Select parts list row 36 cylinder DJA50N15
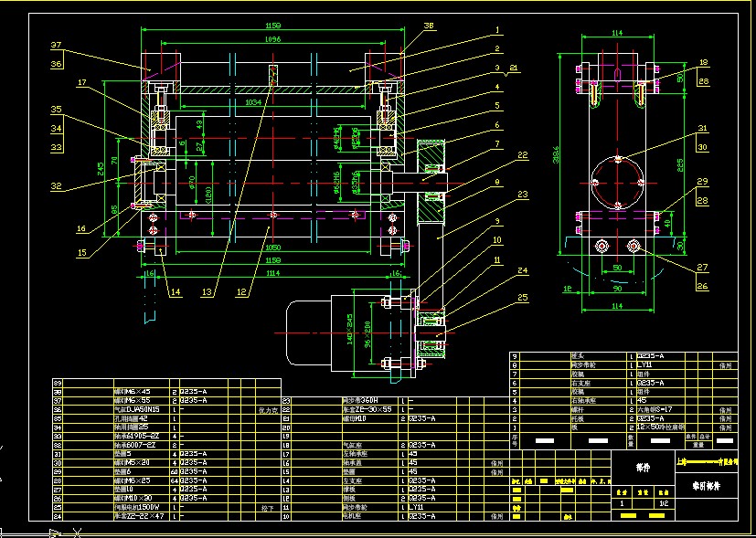Image resolution: width=756 pixels, height=538 pixels. click(139, 409)
